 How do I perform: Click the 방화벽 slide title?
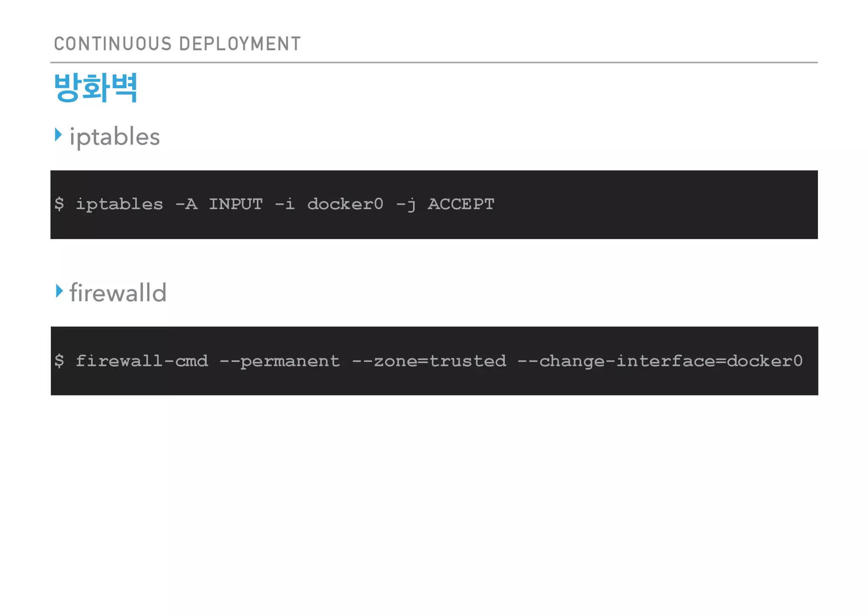point(96,87)
